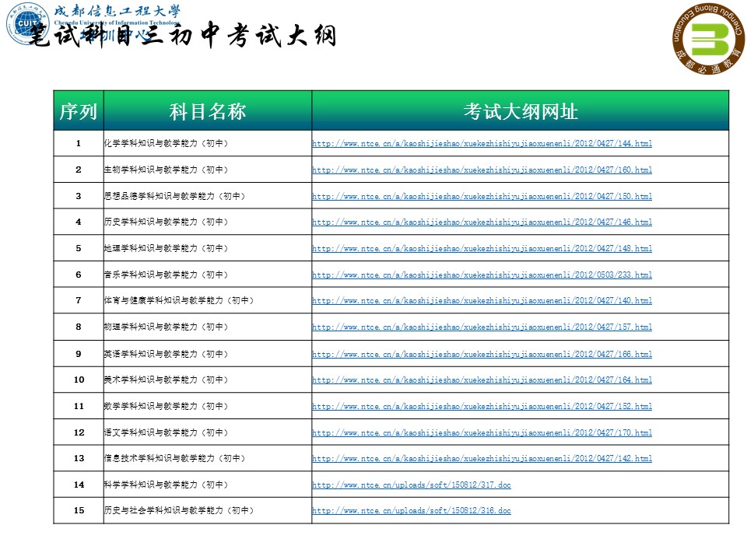Image resolution: width=747 pixels, height=560 pixels.
Task: Open the 语文学科 syllabus link ending 170.html
Action: (482, 433)
